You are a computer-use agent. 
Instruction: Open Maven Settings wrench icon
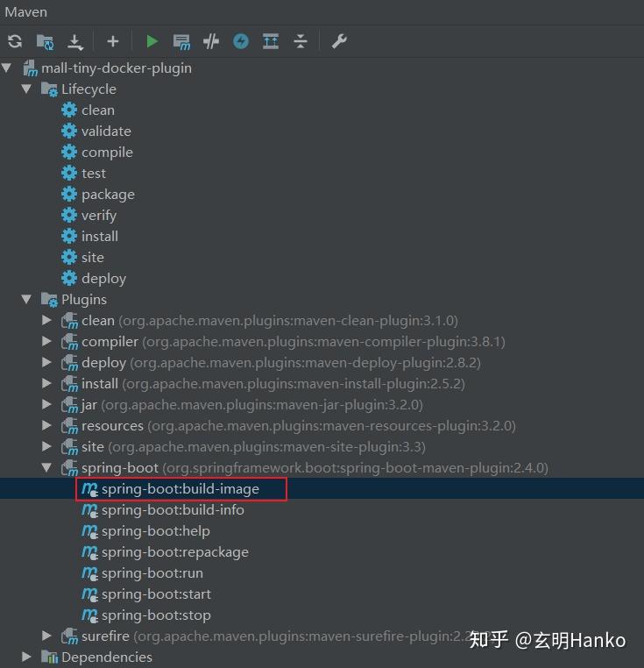(x=339, y=41)
